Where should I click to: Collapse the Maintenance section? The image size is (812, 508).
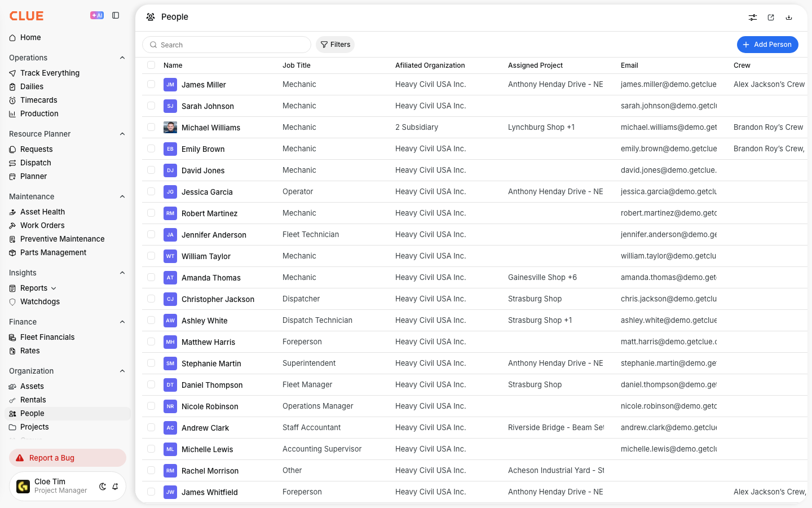[122, 196]
